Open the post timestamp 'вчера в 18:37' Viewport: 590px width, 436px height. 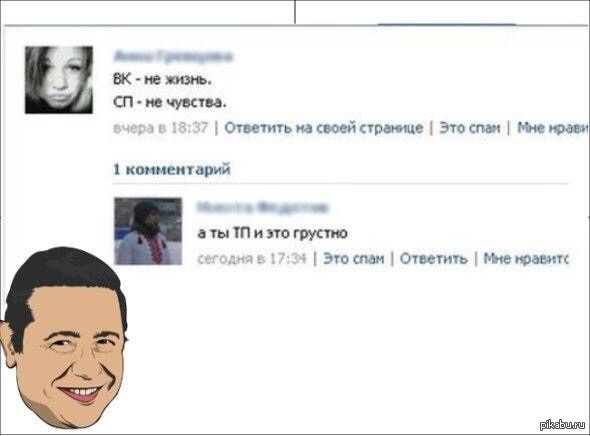tap(161, 128)
